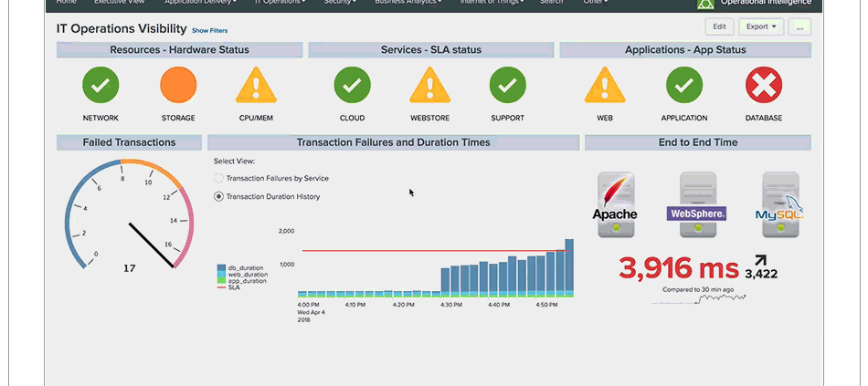The height and width of the screenshot is (386, 868).
Task: Click the gauge value 17
Action: click(129, 268)
